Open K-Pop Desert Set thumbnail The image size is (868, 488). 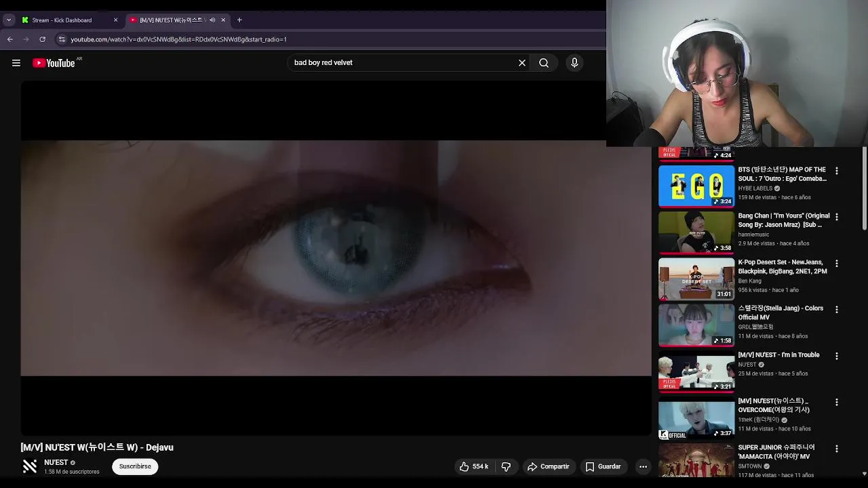pos(696,279)
